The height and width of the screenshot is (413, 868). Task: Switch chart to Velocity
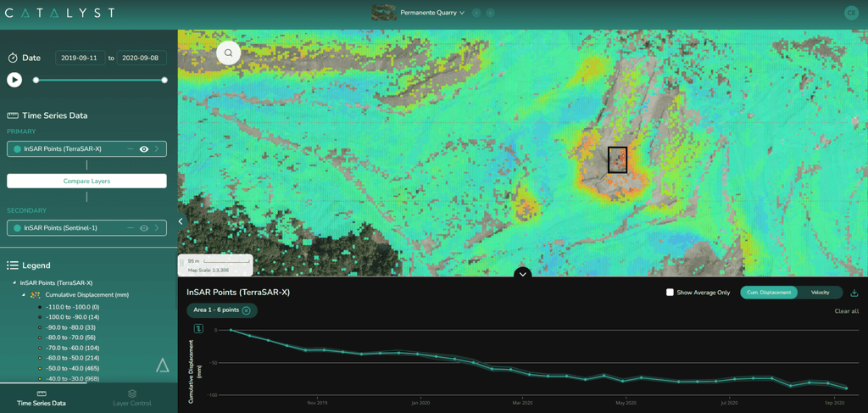pyautogui.click(x=821, y=293)
